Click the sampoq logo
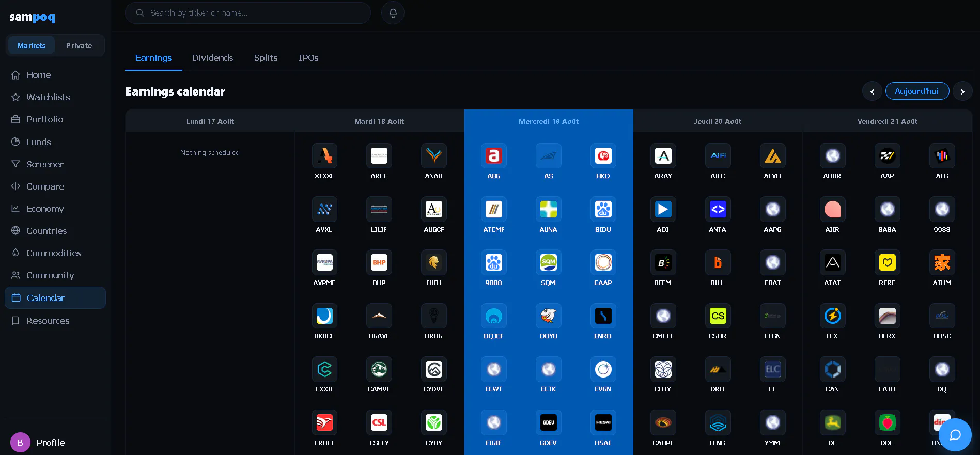 point(32,17)
